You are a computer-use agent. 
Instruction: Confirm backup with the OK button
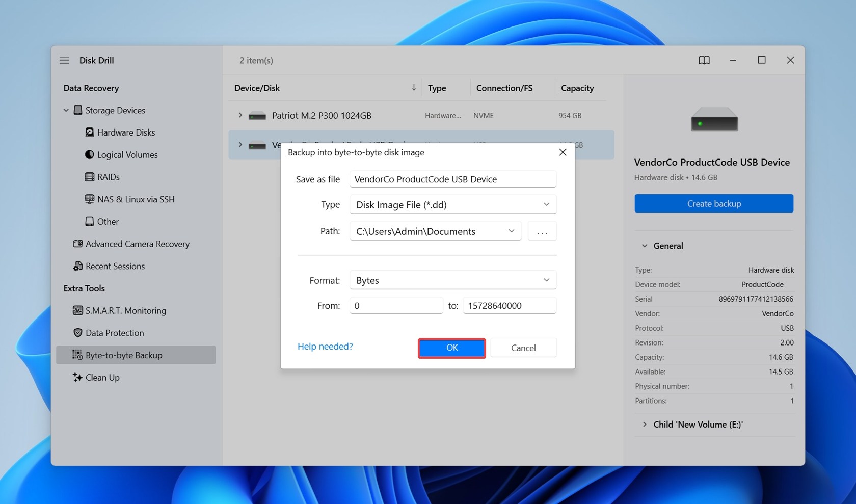tap(451, 348)
